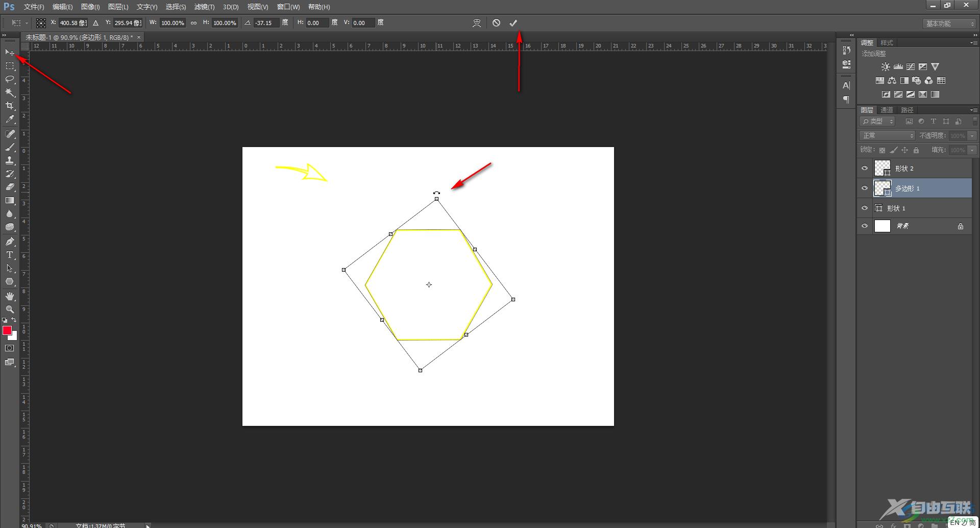Hide the 多边形 1 layer

pyautogui.click(x=865, y=188)
